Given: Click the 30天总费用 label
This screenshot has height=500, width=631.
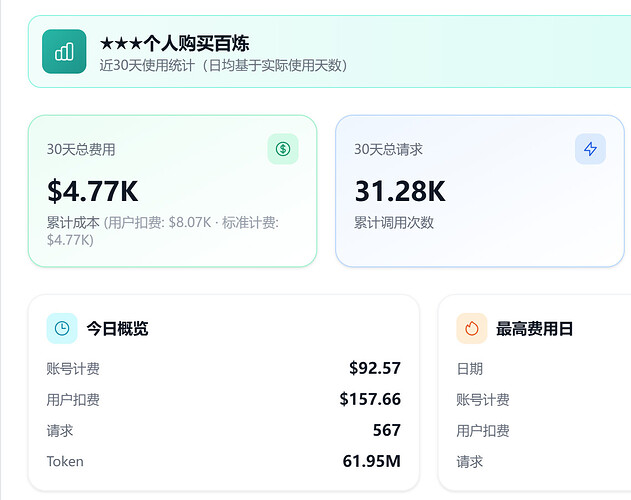Looking at the screenshot, I should [81, 149].
